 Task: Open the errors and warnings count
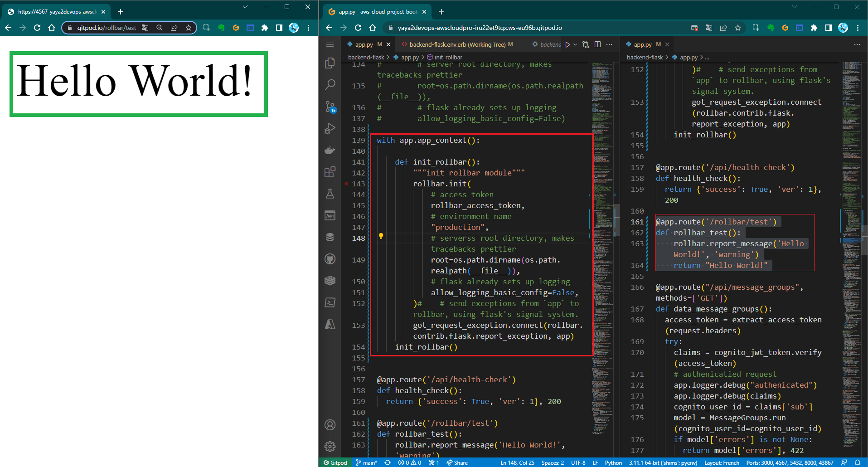pyautogui.click(x=409, y=462)
